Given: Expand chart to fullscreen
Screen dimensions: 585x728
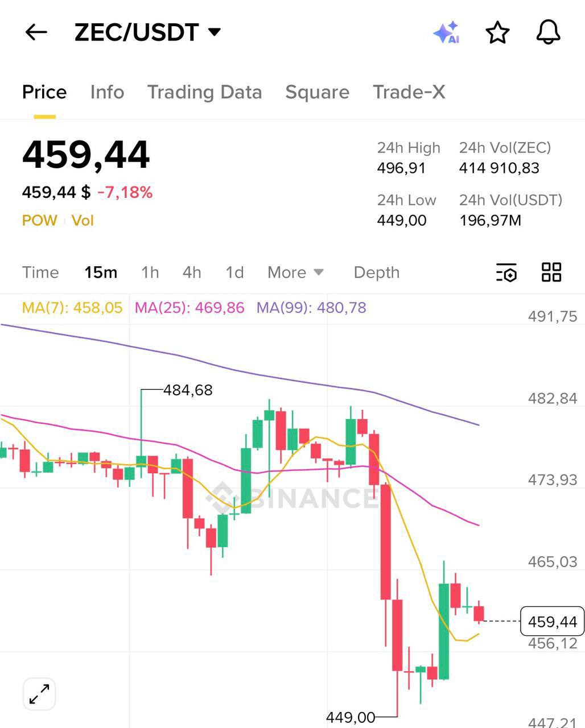Looking at the screenshot, I should point(39,694).
